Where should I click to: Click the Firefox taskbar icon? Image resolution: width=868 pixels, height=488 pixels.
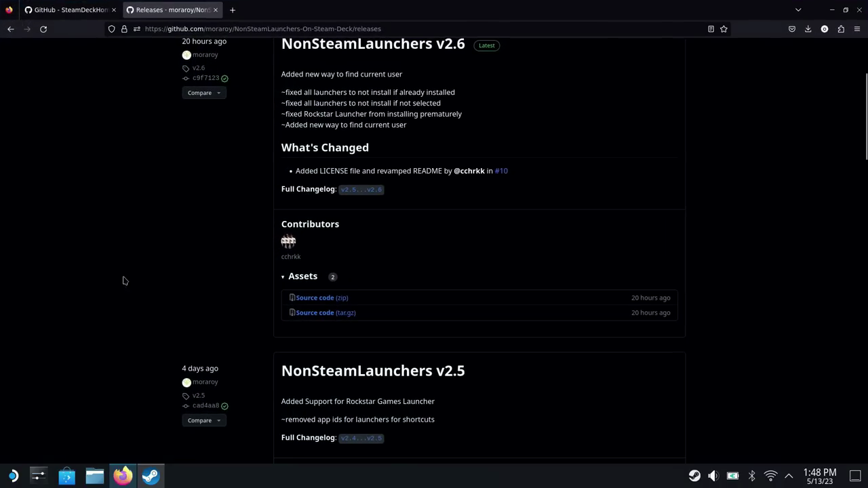click(x=123, y=476)
